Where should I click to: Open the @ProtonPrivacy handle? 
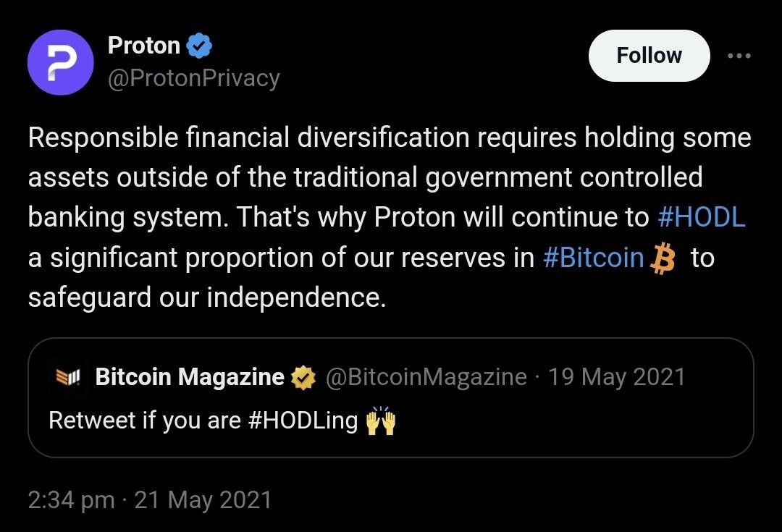click(x=193, y=78)
